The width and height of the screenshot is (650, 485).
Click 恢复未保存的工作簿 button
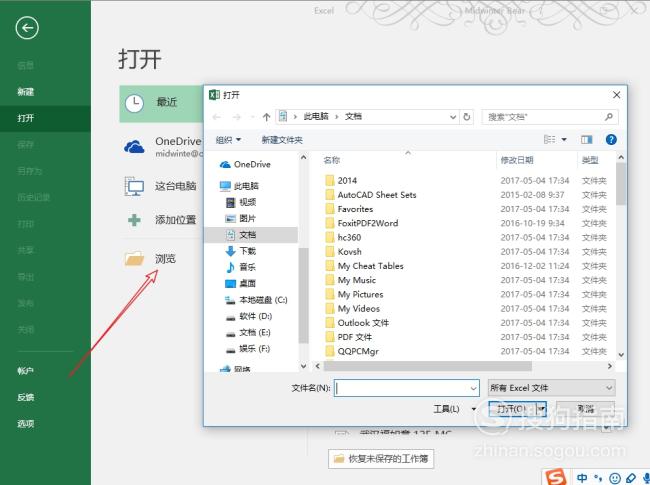[x=381, y=459]
